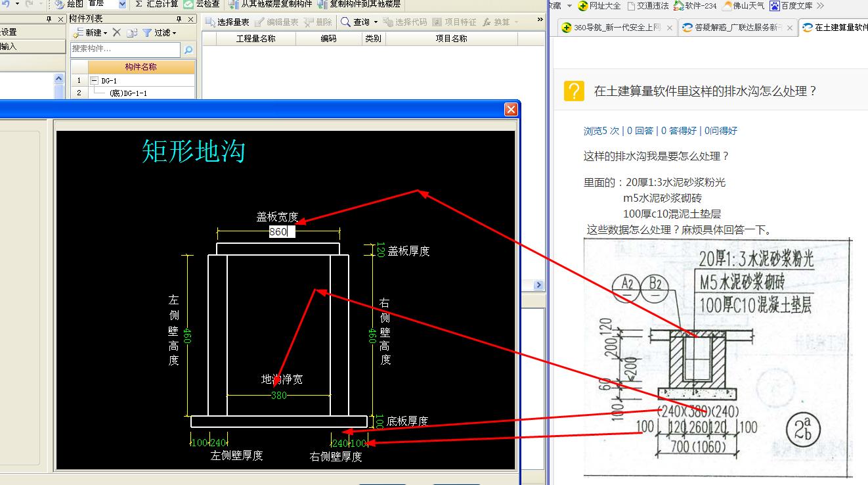Open the 百度文库 bookmark in browser
The image size is (868, 485).
[x=791, y=6]
